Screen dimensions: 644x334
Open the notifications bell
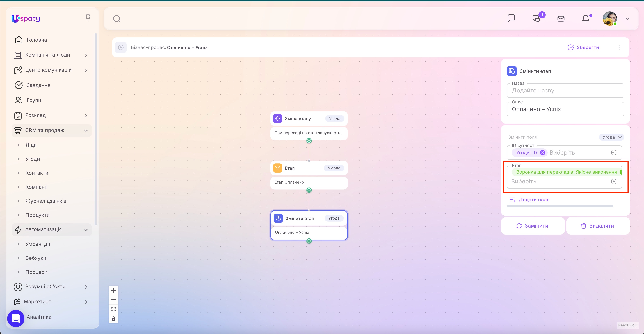pyautogui.click(x=586, y=19)
